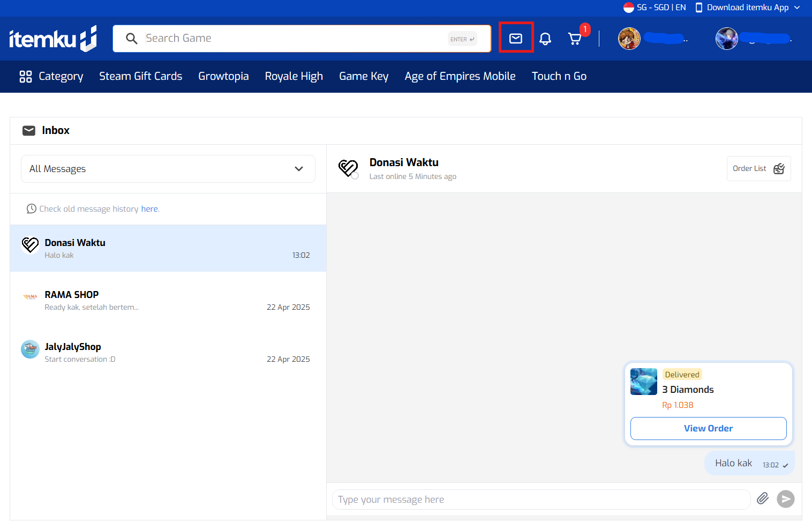The image size is (812, 529).
Task: Open notifications bell icon
Action: [x=545, y=39]
